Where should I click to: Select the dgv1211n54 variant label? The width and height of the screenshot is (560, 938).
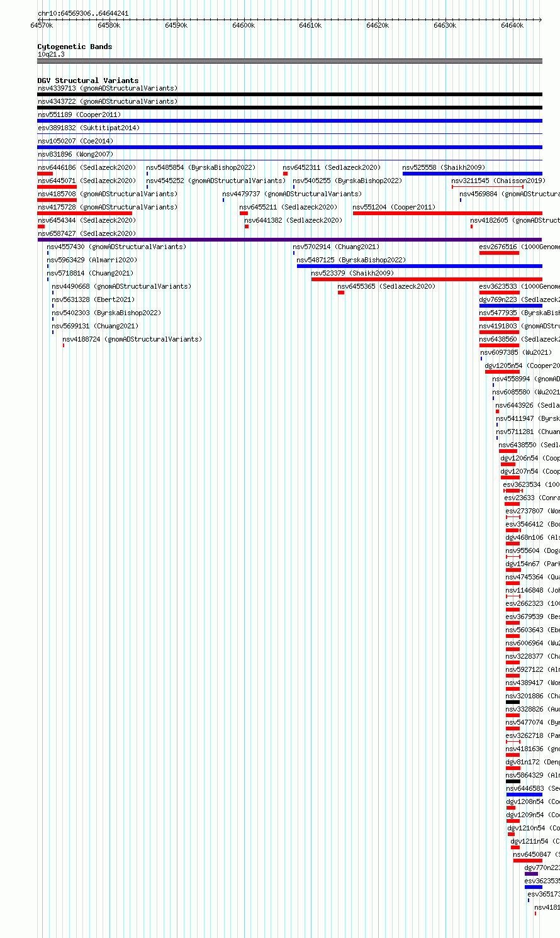point(535,841)
